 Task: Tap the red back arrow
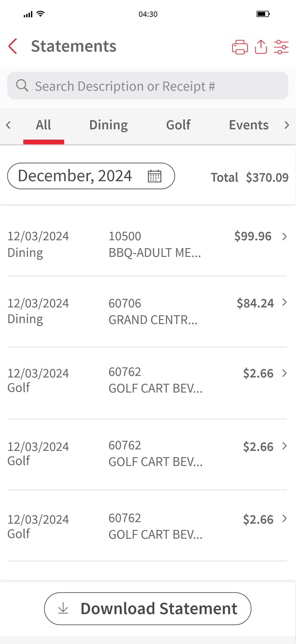tap(13, 46)
